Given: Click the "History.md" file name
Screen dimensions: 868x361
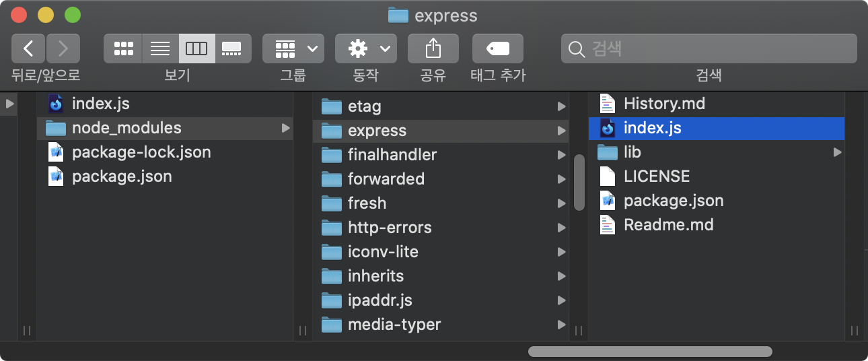Looking at the screenshot, I should click(664, 103).
